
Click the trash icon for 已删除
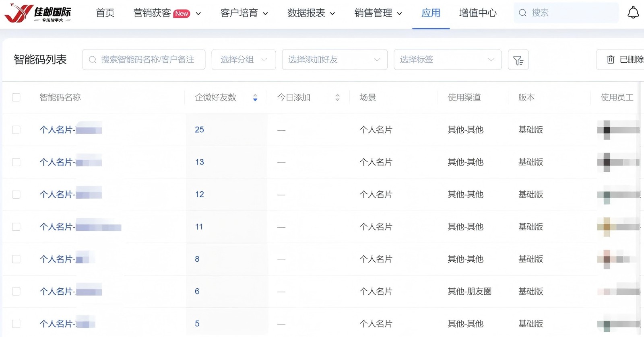611,60
